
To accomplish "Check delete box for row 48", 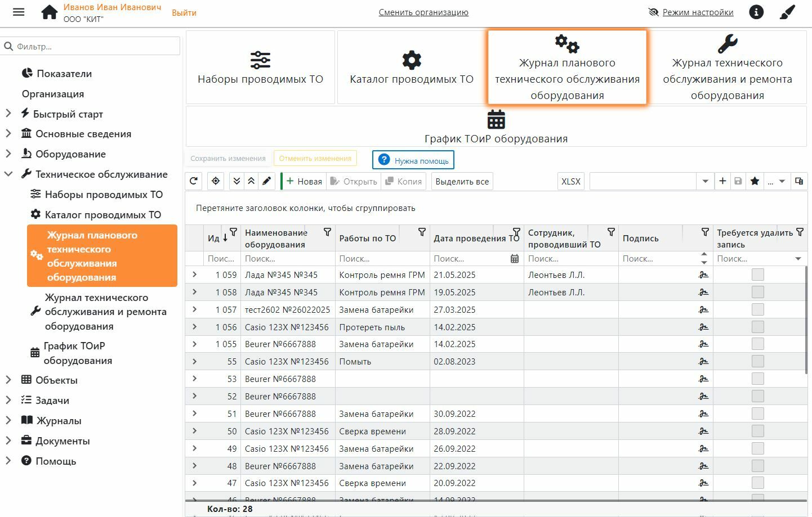I will click(x=758, y=466).
